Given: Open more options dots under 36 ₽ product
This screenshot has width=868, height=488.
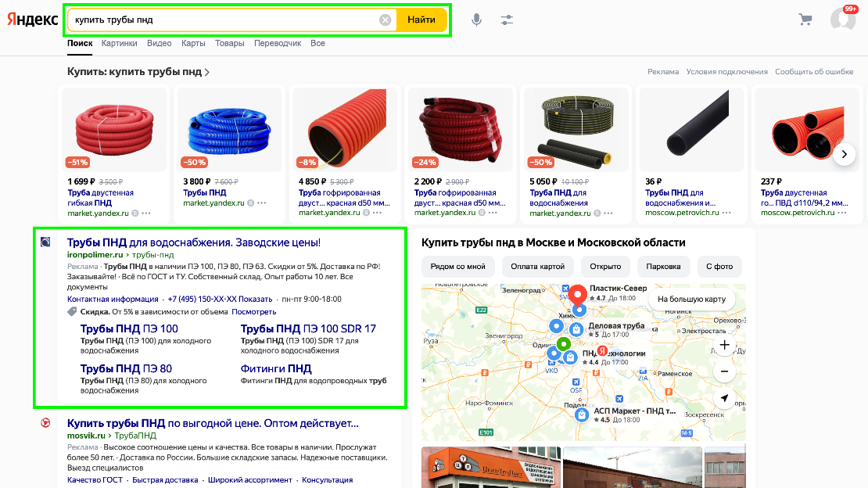Looking at the screenshot, I should (726, 213).
